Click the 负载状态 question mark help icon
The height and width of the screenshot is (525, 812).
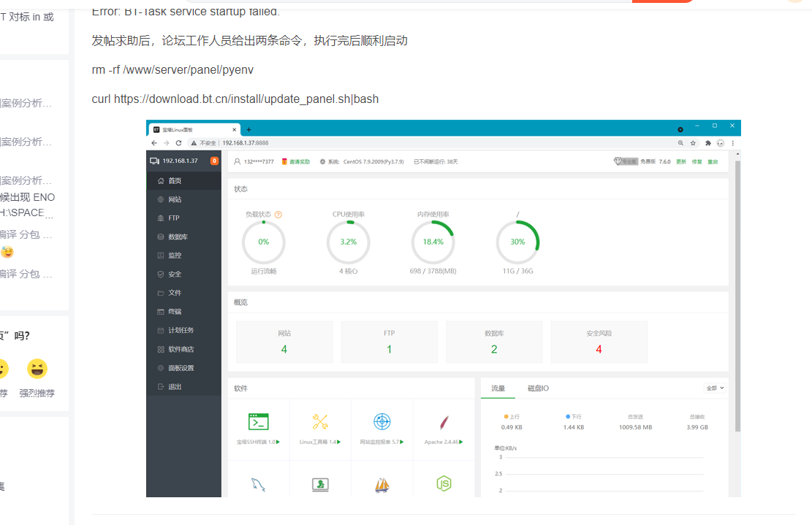[278, 215]
